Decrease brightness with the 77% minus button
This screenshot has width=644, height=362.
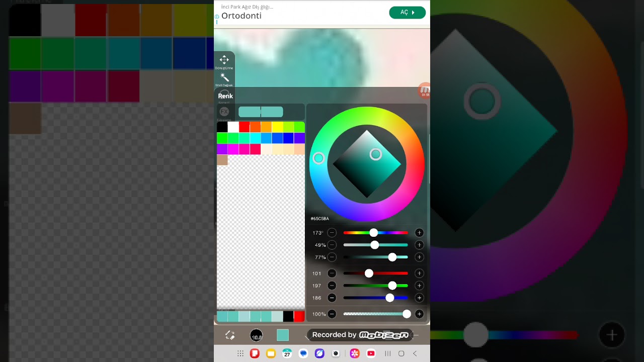click(332, 257)
